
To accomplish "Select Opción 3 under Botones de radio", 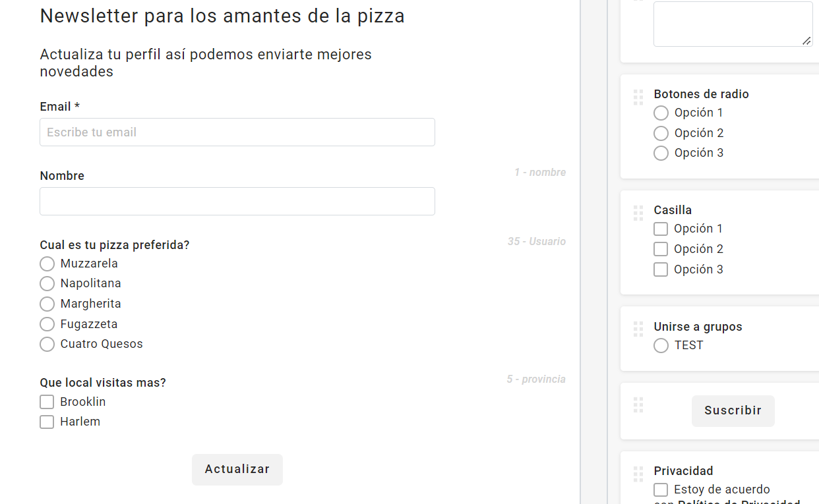I will point(661,153).
